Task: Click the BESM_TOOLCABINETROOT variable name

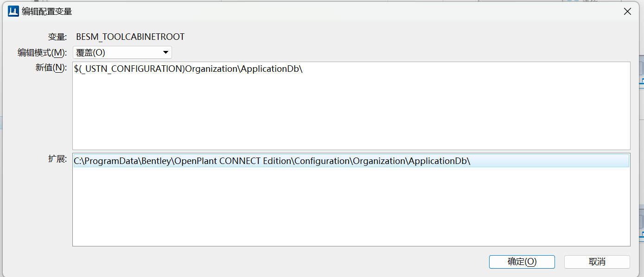Action: [x=130, y=37]
